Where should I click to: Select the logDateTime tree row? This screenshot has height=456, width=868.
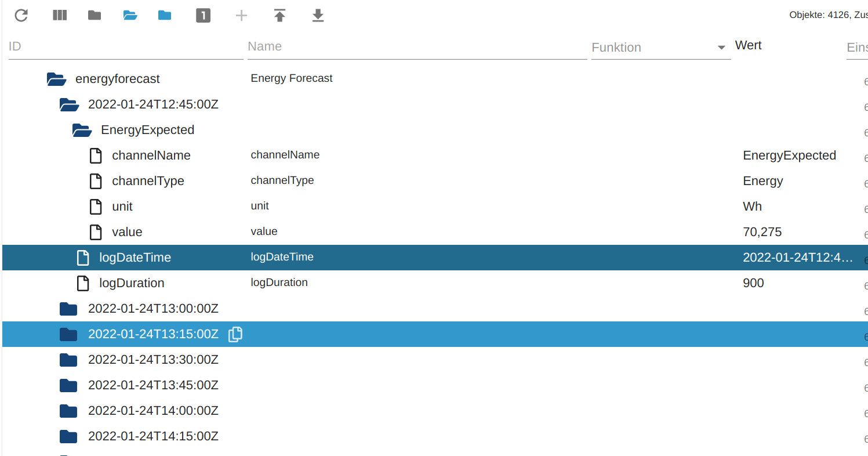tap(435, 258)
